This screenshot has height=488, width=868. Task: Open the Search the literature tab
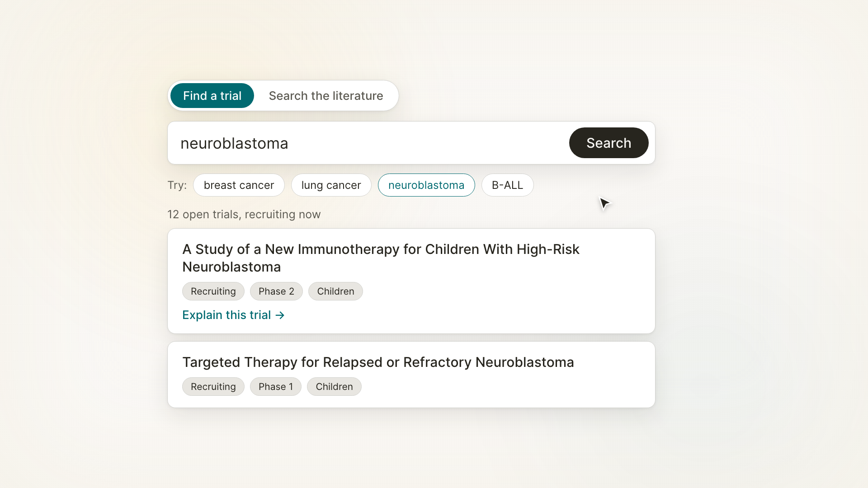326,96
